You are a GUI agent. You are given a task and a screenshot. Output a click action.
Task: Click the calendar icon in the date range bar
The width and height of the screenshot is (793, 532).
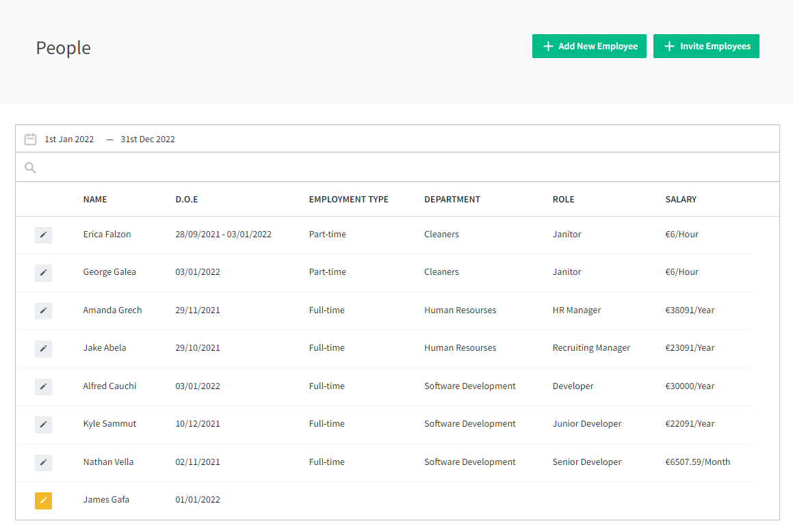coord(30,139)
